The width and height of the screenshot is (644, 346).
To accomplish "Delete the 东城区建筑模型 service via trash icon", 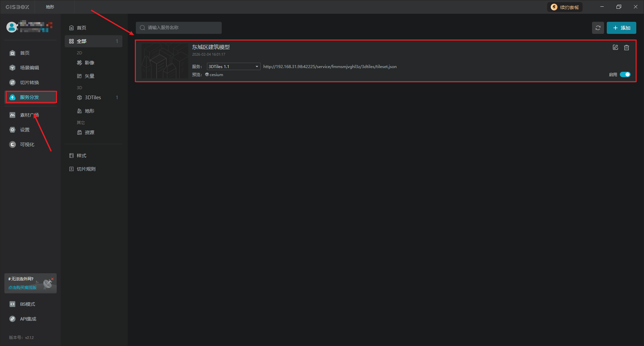I will point(626,48).
